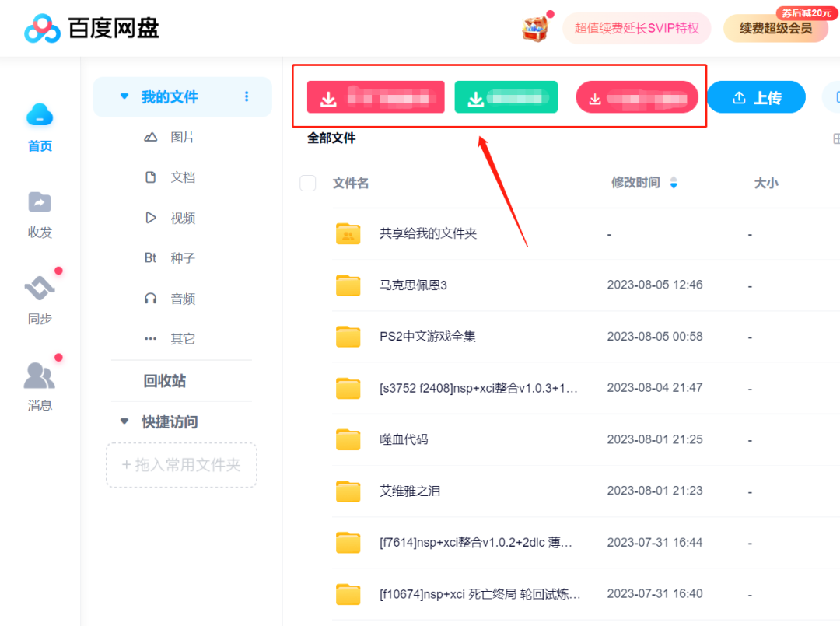
Task: Click folder icon of [f10674]nsp+xci row
Action: point(348,594)
